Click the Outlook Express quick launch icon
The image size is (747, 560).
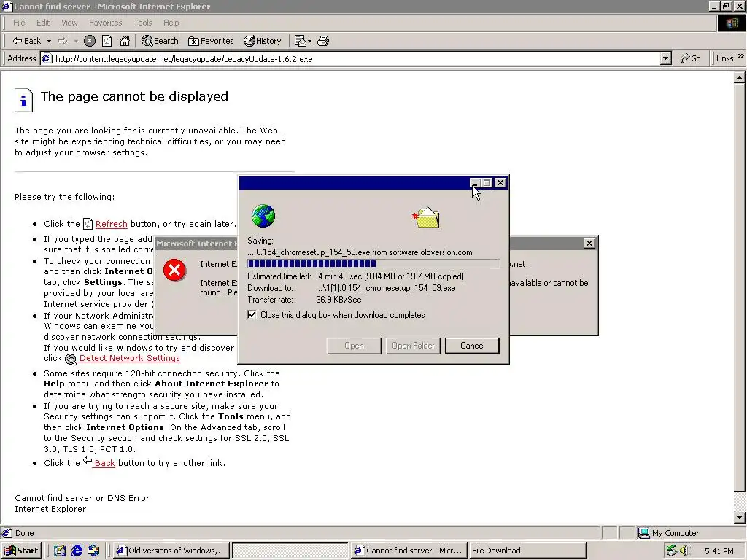[94, 551]
